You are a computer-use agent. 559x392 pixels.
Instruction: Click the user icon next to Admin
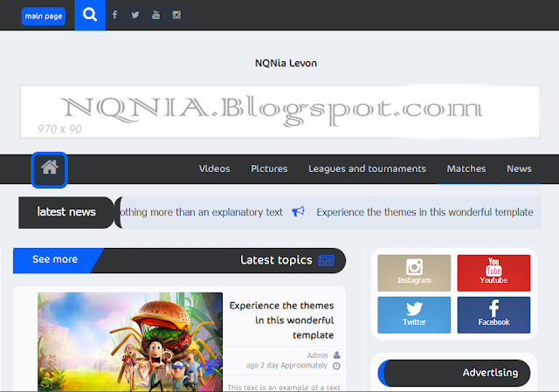tap(337, 355)
